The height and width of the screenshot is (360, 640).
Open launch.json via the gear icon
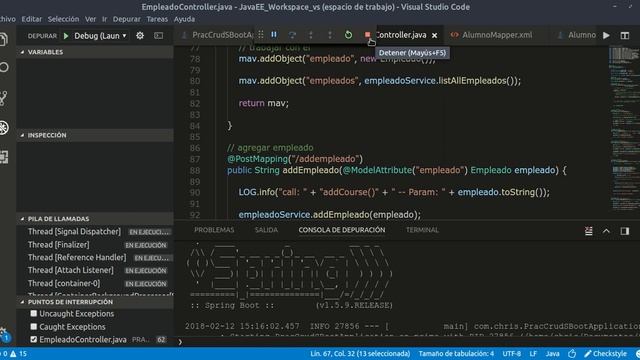140,36
